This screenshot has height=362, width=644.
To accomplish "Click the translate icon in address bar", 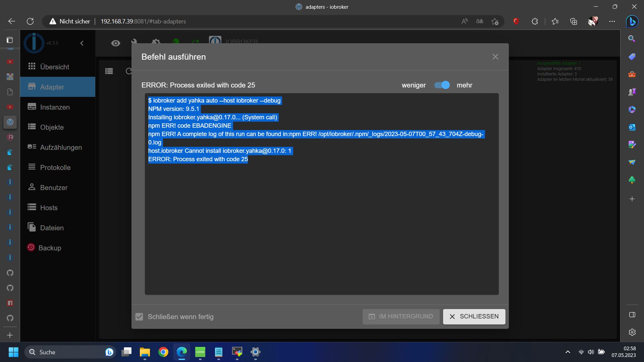I will [480, 21].
